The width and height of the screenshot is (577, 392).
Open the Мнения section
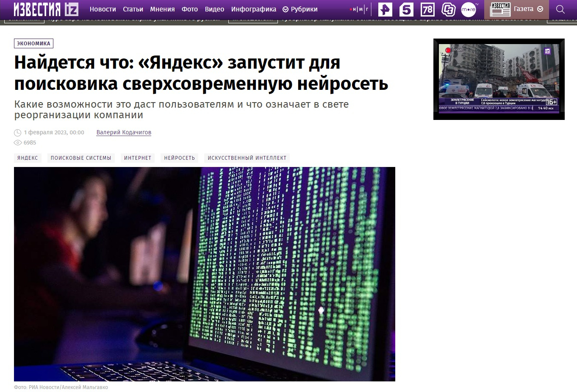point(162,9)
